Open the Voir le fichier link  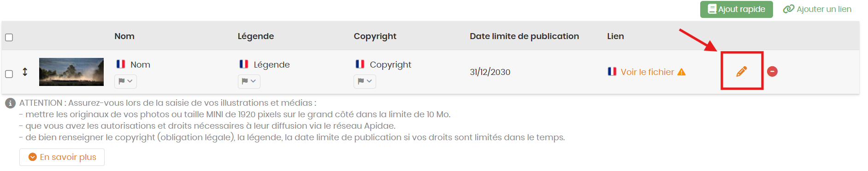tap(647, 72)
